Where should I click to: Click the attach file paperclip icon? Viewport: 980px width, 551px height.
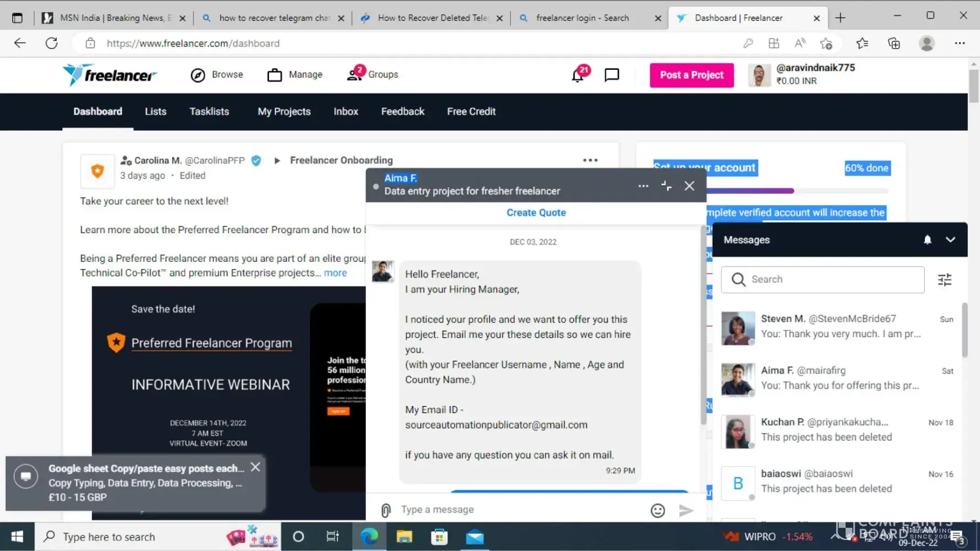pos(386,510)
